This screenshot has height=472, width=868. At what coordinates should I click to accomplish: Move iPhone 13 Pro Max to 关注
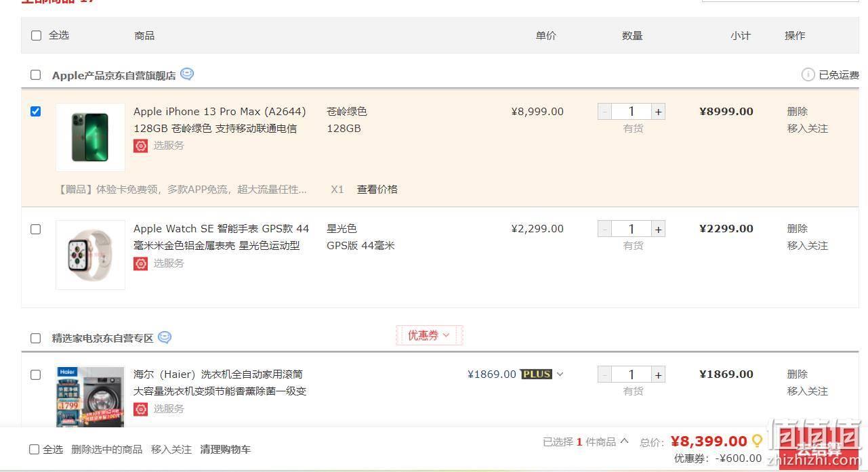(x=807, y=129)
